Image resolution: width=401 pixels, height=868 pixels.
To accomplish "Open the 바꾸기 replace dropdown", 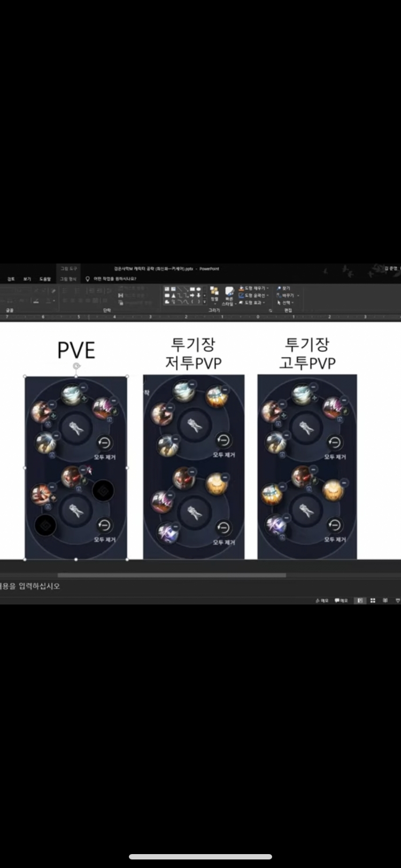I will click(x=288, y=295).
